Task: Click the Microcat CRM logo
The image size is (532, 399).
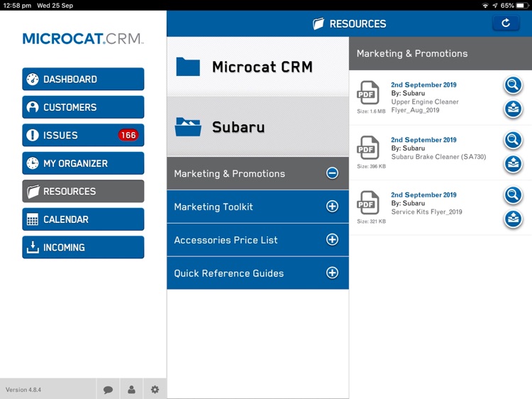Action: click(x=83, y=38)
